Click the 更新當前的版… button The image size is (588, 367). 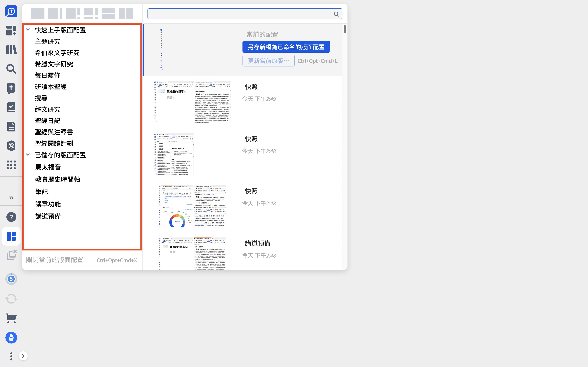point(269,61)
